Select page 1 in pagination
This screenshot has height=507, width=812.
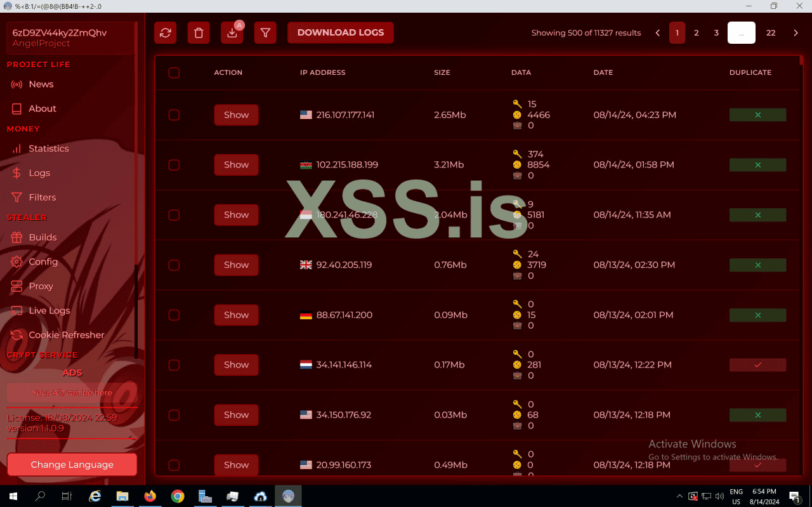pyautogui.click(x=677, y=33)
